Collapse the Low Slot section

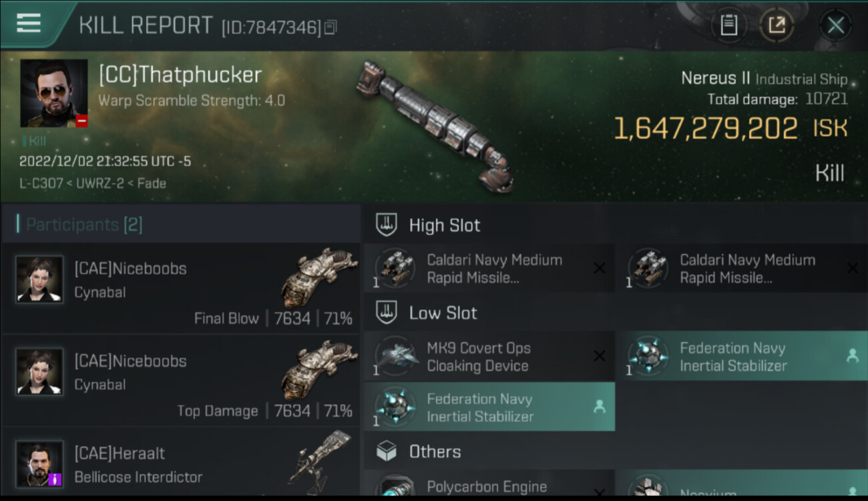coord(443,313)
